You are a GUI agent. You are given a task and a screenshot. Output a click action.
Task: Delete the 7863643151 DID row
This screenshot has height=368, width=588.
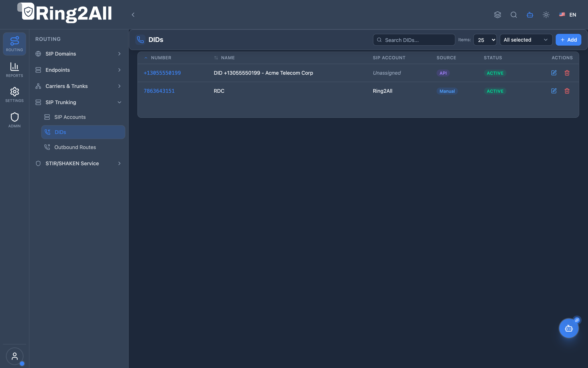click(x=567, y=91)
